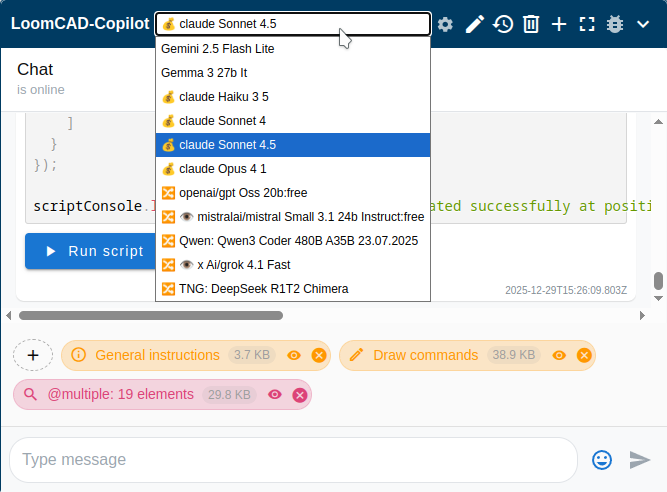The width and height of the screenshot is (667, 492).
Task: Select mistral Small 3.1 24b Instruct:free
Action: pos(293,217)
